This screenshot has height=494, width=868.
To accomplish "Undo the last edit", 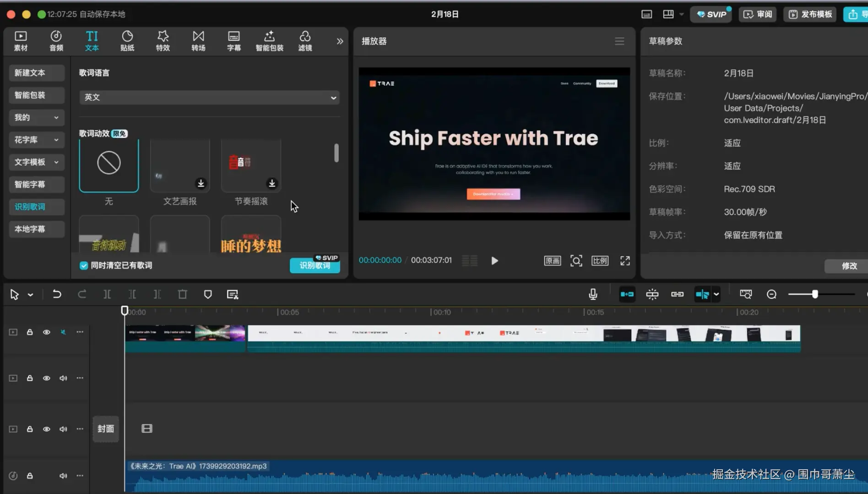I will (57, 294).
